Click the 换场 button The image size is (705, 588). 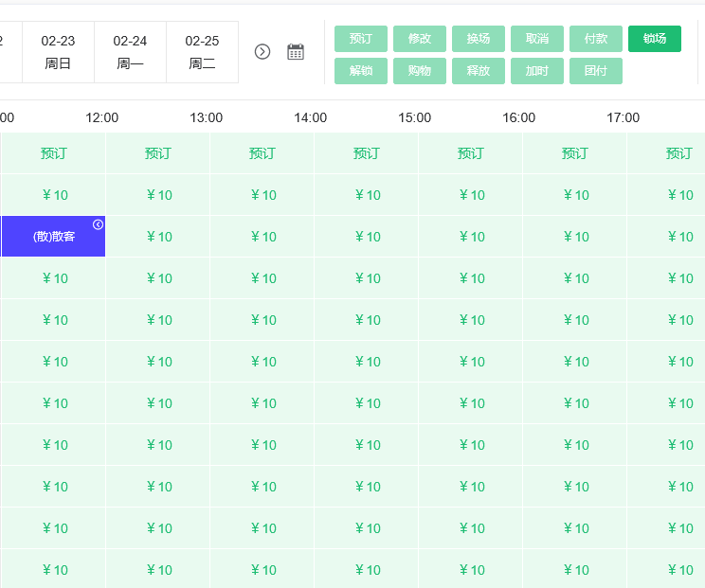point(479,39)
